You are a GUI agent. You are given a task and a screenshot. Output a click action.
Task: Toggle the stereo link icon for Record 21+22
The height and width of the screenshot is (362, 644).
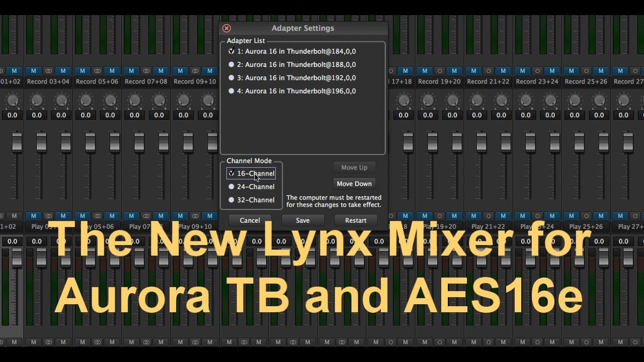tap(489, 71)
